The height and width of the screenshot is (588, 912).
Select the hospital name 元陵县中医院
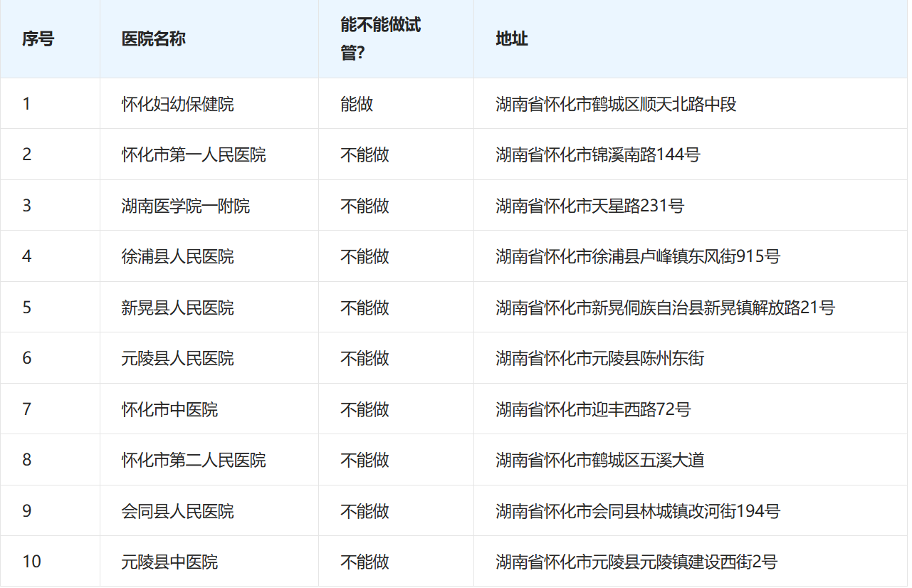170,562
